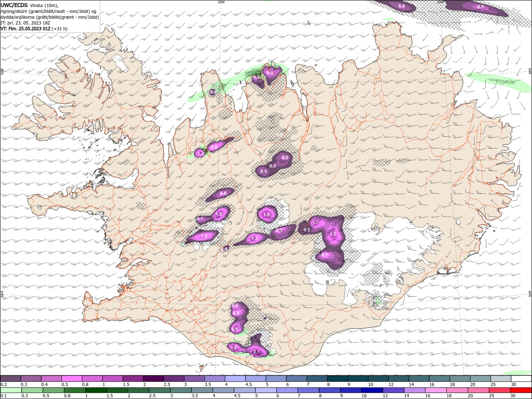
Task: Click the '15W' longitude label
Action: (440, 2)
